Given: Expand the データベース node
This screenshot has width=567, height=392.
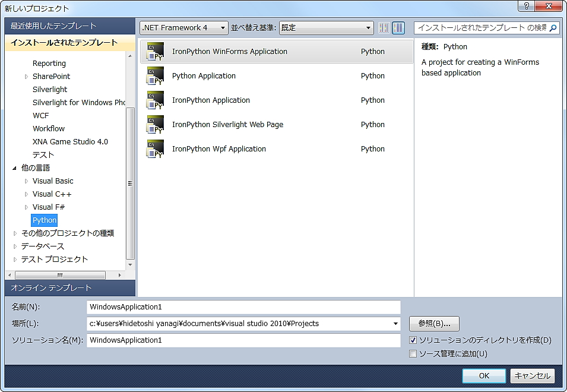Looking at the screenshot, I should tap(15, 246).
